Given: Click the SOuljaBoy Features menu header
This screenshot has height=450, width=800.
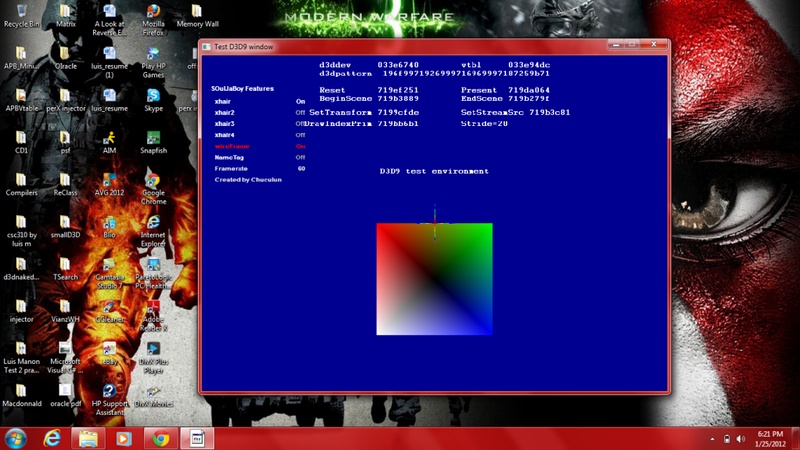Looking at the screenshot, I should (242, 88).
